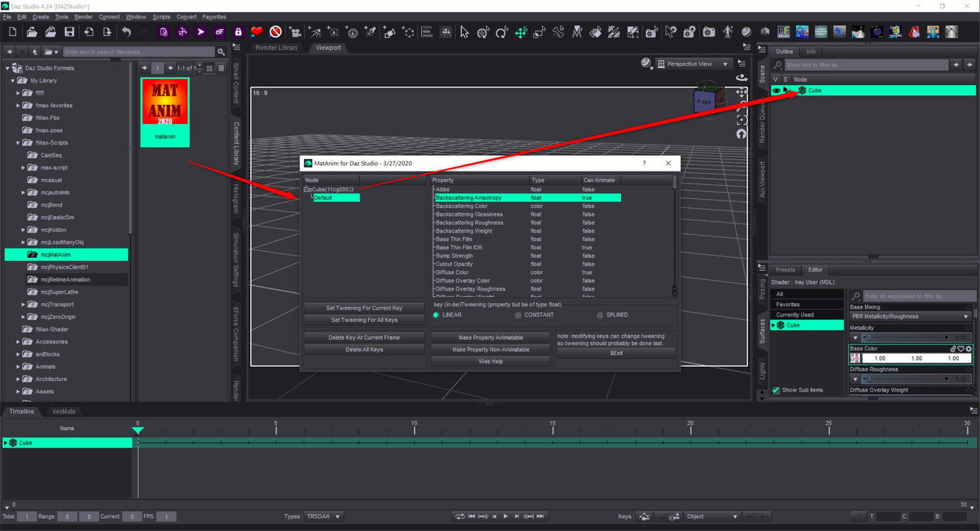Expand the !max-favorites folder
The height and width of the screenshot is (531, 980).
[x=18, y=106]
